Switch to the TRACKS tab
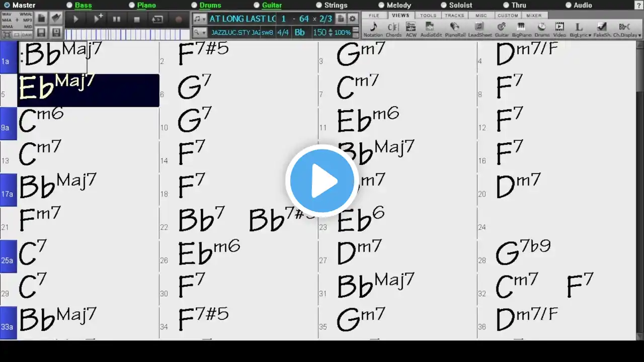 click(x=454, y=16)
